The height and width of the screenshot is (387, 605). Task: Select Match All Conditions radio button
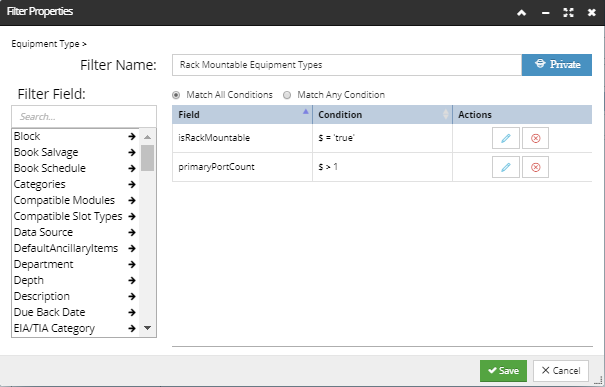click(x=176, y=95)
